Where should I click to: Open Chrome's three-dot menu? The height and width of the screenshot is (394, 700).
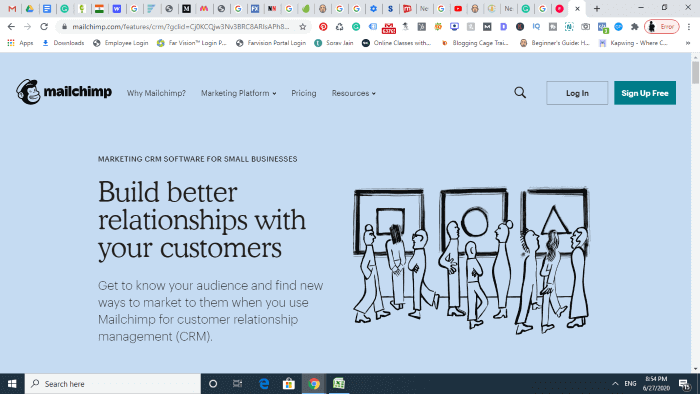689,27
